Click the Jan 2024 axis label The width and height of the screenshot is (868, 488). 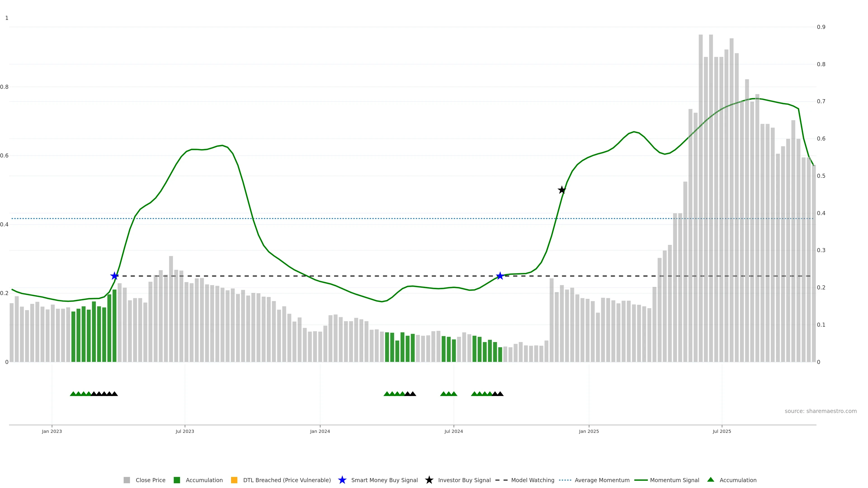[x=320, y=431]
